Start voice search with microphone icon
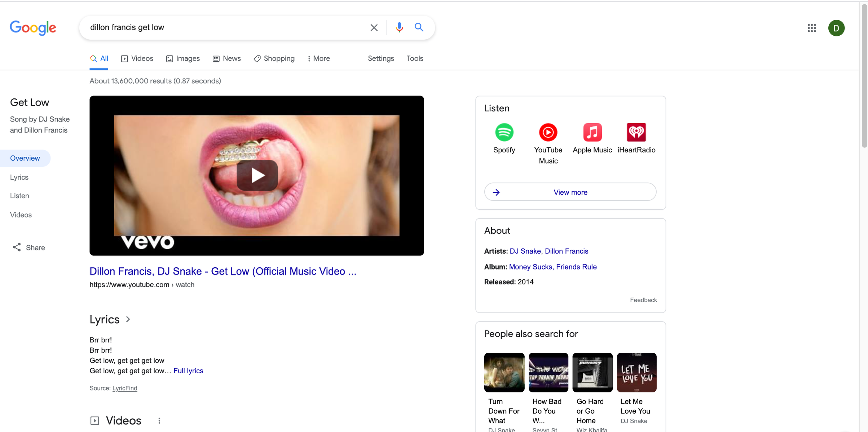The height and width of the screenshot is (432, 868). tap(399, 27)
